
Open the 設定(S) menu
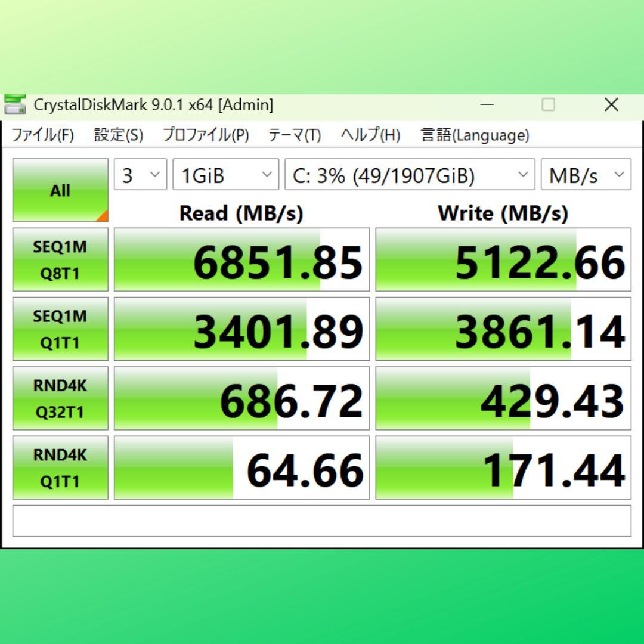[x=117, y=135]
